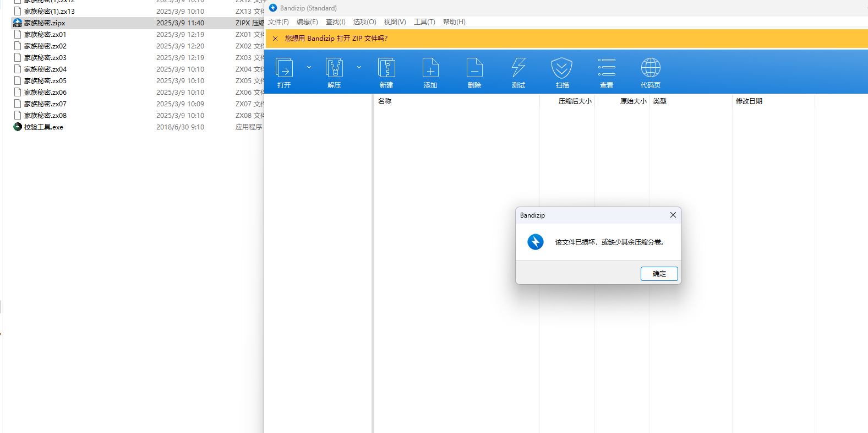Click the yellow banner text about opening ZIP files
868x433 pixels.
[x=336, y=39]
